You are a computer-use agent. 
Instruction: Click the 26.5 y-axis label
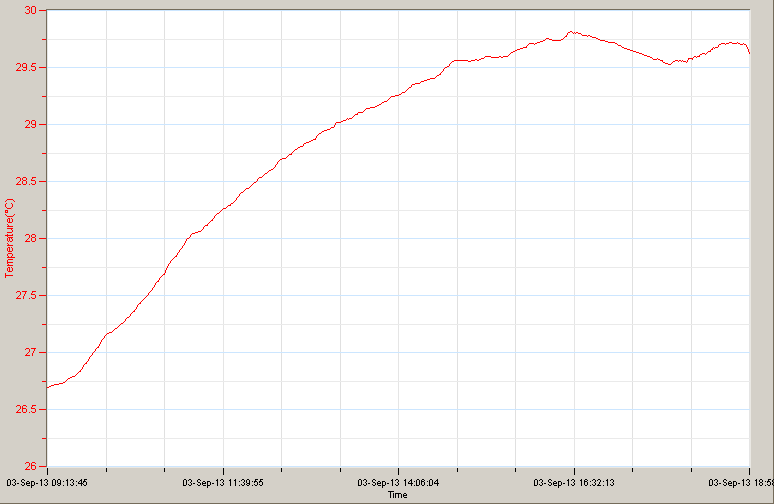coord(27,410)
